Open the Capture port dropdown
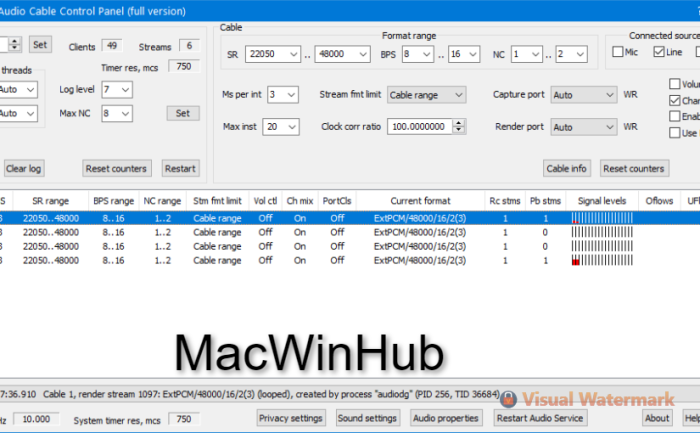 coord(584,95)
